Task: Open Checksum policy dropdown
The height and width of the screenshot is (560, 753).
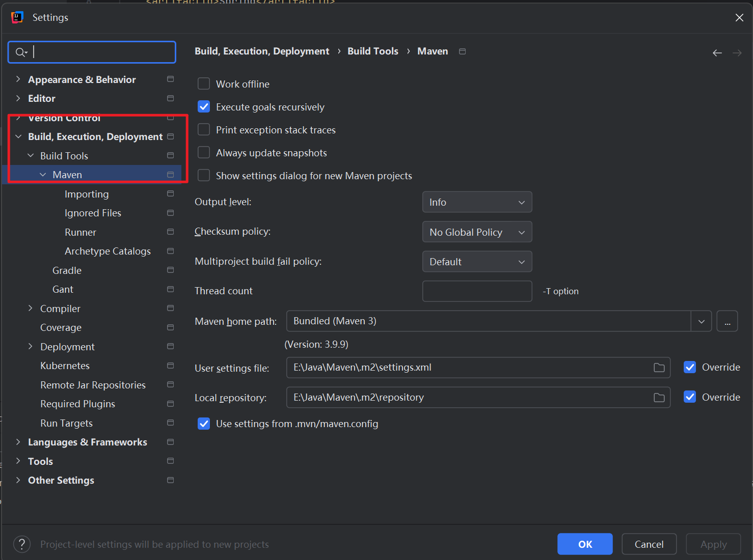Action: click(477, 232)
